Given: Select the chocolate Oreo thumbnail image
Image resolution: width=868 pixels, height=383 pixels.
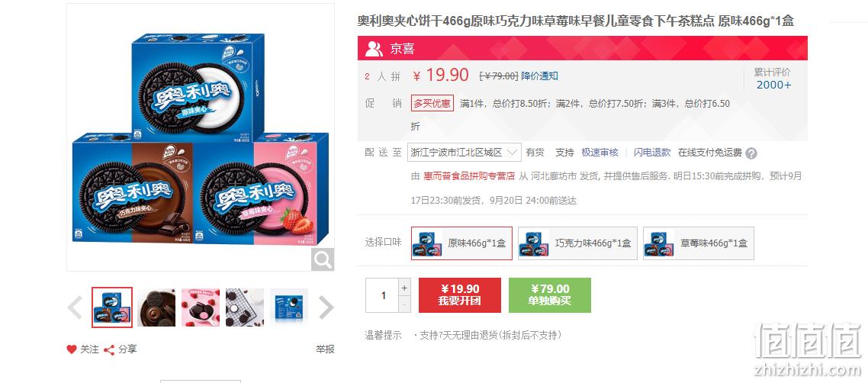Looking at the screenshot, I should coord(156,307).
